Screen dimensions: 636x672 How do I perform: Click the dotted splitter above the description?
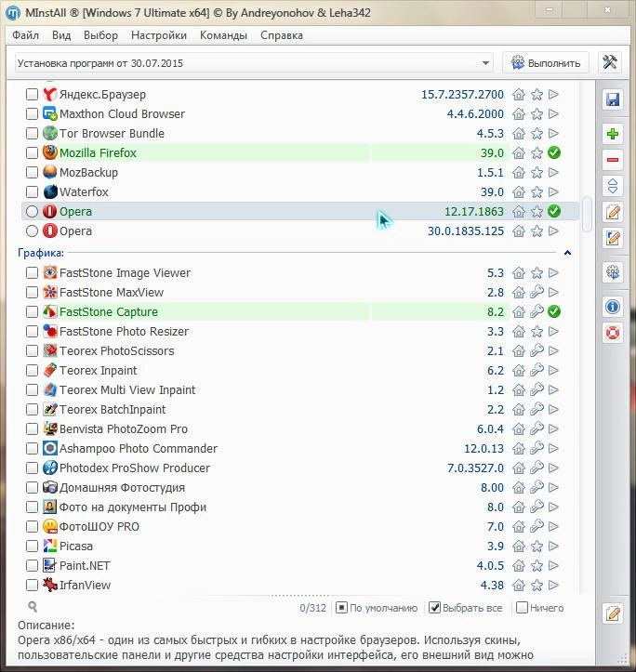tap(300, 596)
